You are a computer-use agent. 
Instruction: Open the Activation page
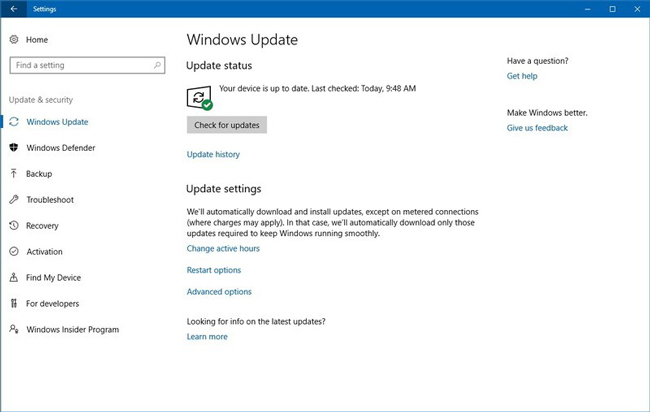44,252
